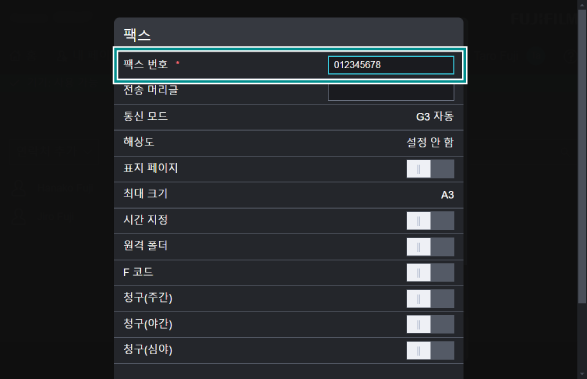Enable the 시간 지정 switch
Viewport: 587px width, 379px height.
430,221
